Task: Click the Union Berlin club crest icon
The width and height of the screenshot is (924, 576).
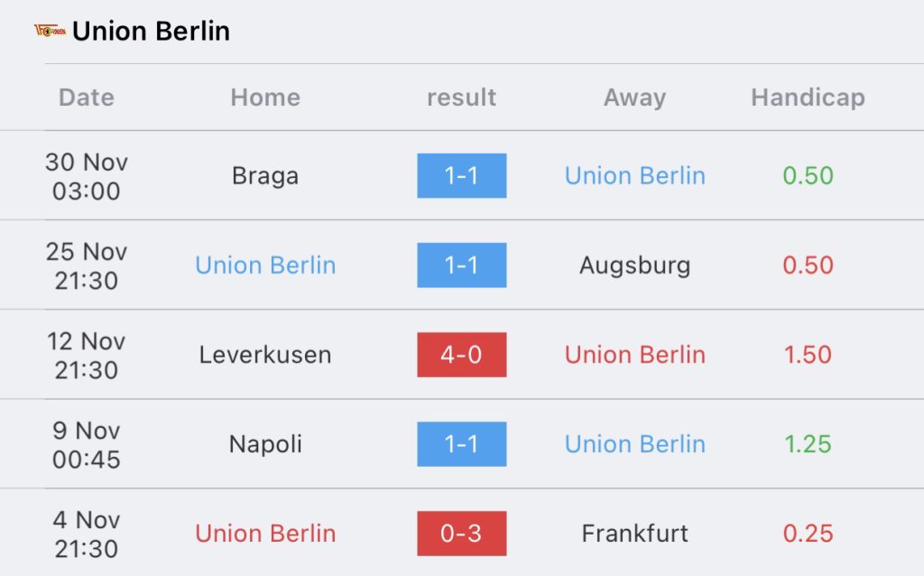Action: 51,31
